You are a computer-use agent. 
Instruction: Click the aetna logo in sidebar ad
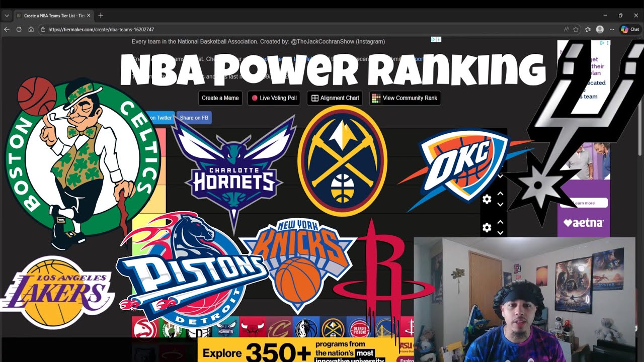click(x=584, y=222)
